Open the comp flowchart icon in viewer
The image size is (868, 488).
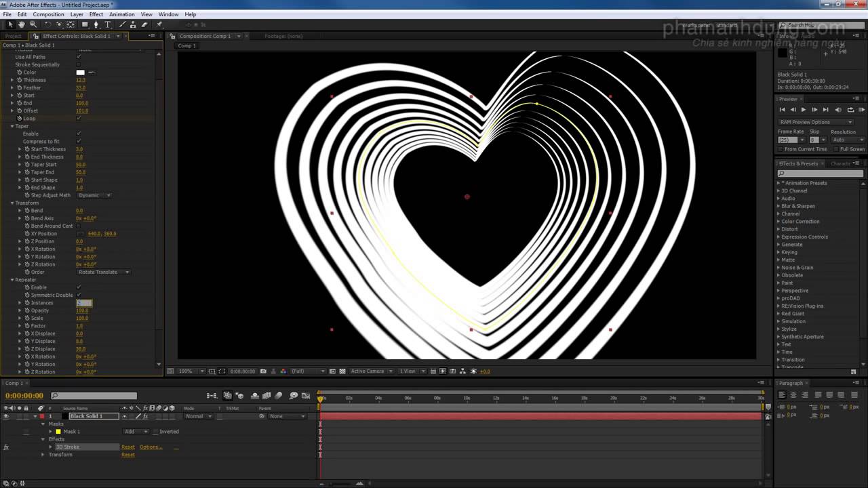coord(463,371)
